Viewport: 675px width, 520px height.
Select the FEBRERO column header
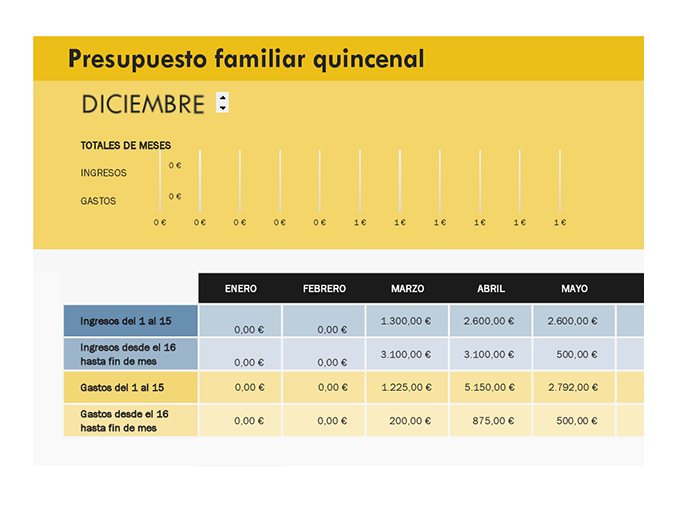pos(324,288)
